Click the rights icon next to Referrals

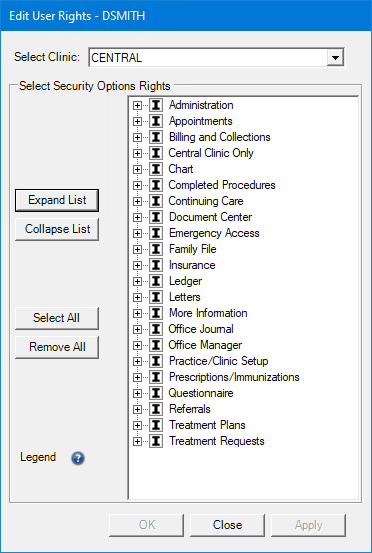pos(156,409)
